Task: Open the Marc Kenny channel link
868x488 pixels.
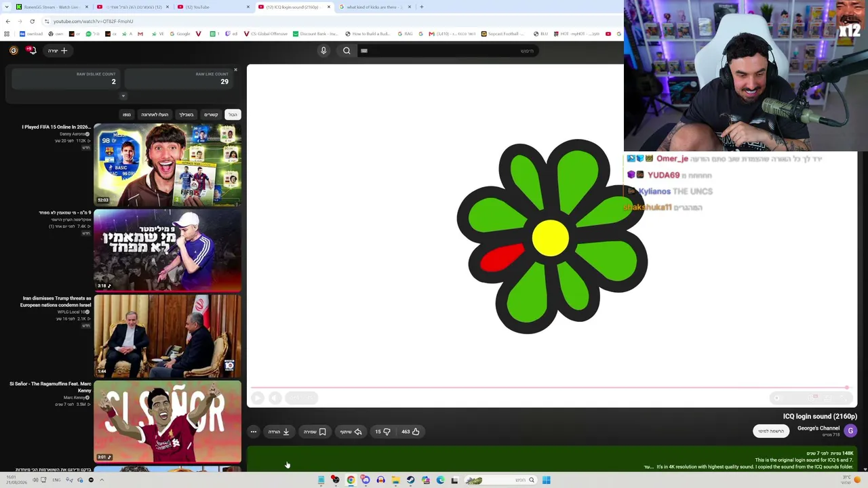Action: click(75, 398)
